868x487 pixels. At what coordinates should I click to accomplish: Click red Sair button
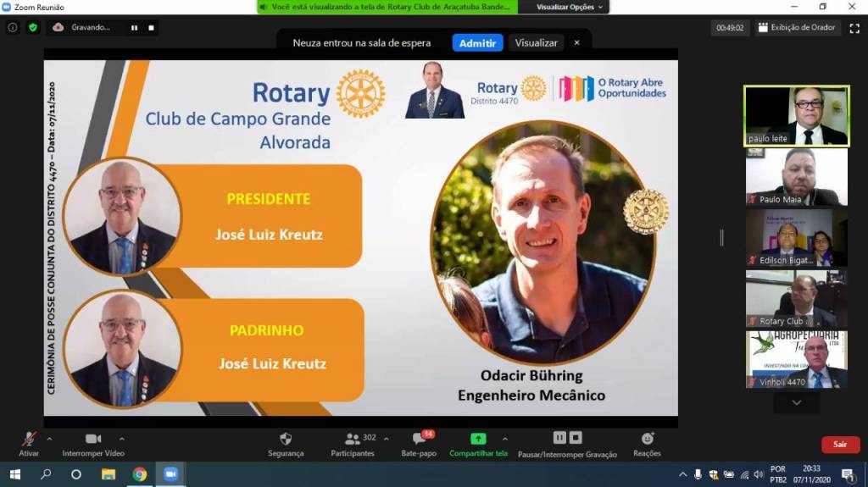(840, 444)
